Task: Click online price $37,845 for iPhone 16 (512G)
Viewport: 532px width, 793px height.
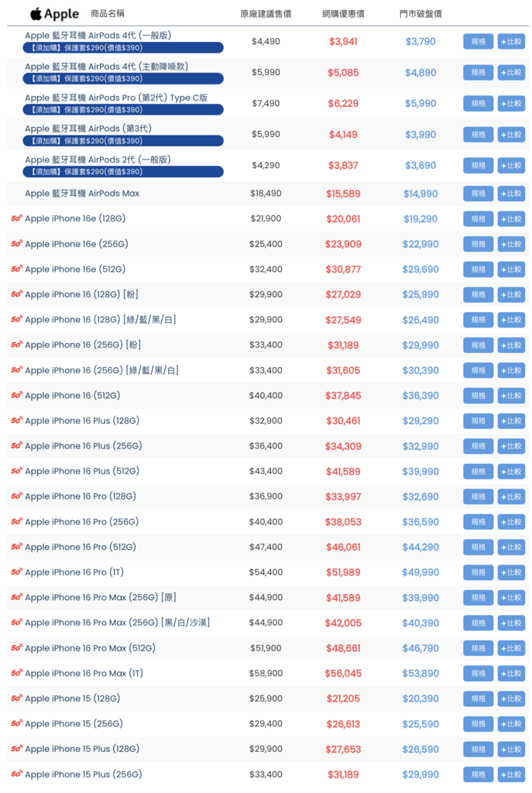Action: (343, 396)
